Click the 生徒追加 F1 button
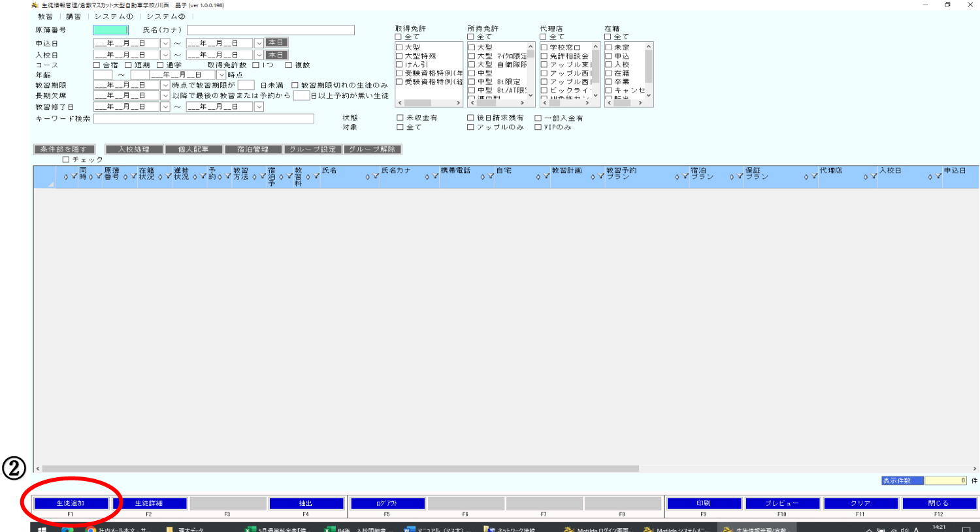Viewport: 980px width, 532px height. tap(71, 503)
